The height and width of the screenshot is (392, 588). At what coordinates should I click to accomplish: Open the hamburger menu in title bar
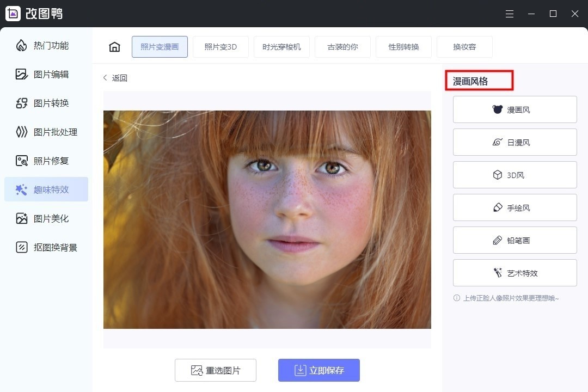[x=510, y=14]
